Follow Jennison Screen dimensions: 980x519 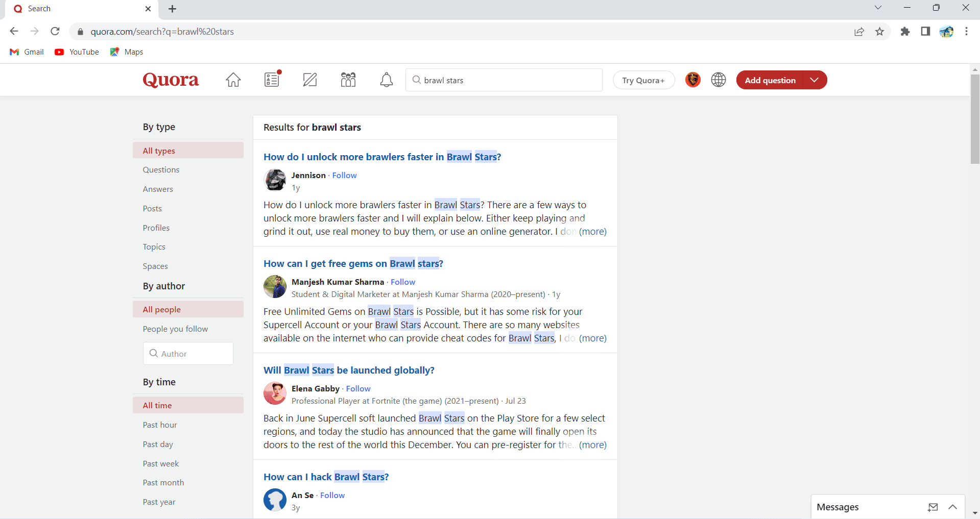tap(344, 176)
